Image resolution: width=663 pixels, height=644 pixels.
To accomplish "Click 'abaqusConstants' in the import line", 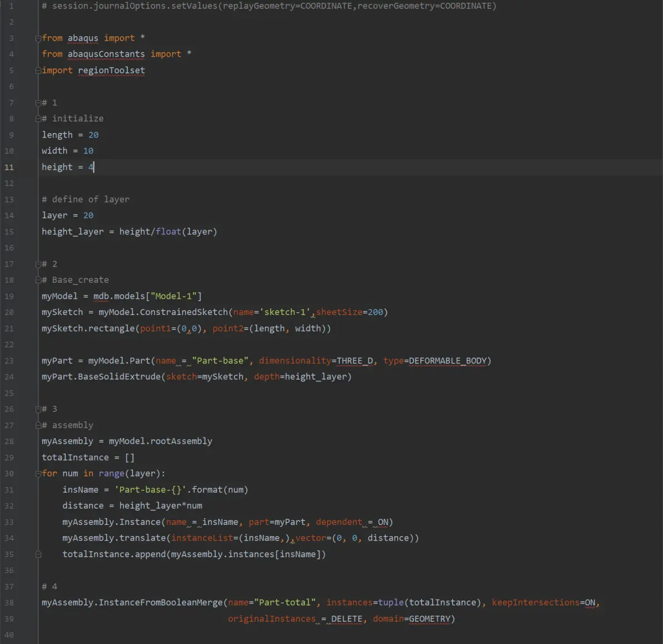I will coord(106,54).
